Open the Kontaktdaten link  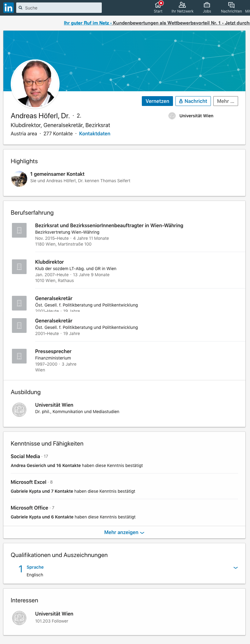(95, 134)
